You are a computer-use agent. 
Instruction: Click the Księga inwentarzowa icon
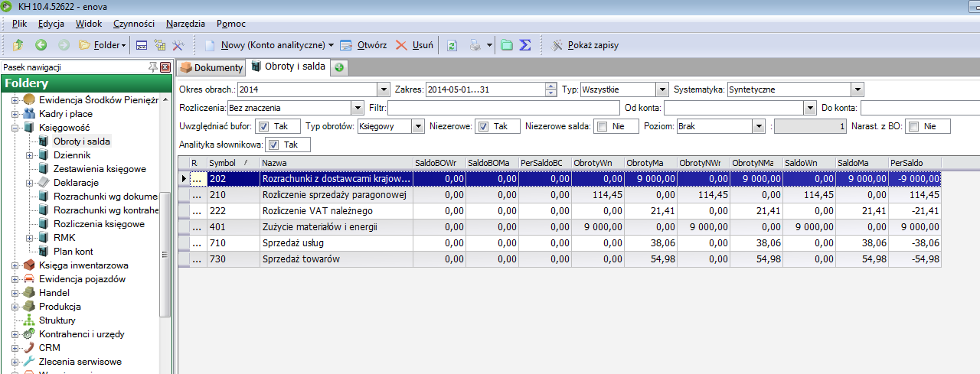(29, 265)
